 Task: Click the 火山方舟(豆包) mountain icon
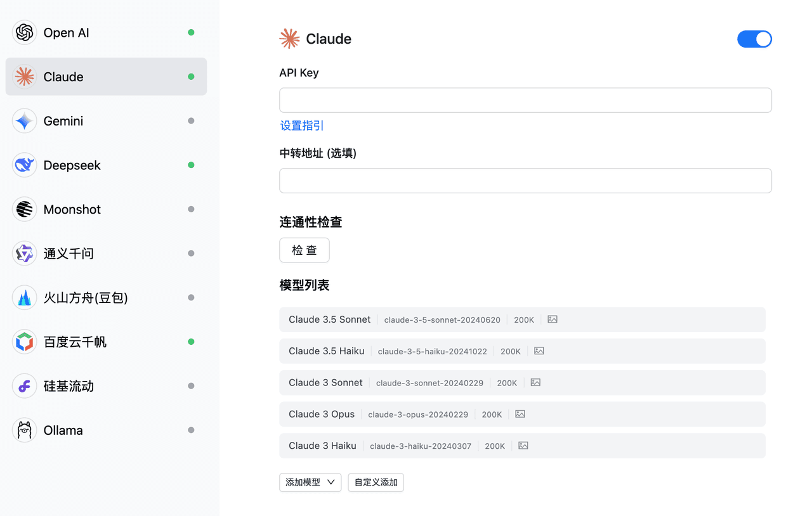(24, 297)
